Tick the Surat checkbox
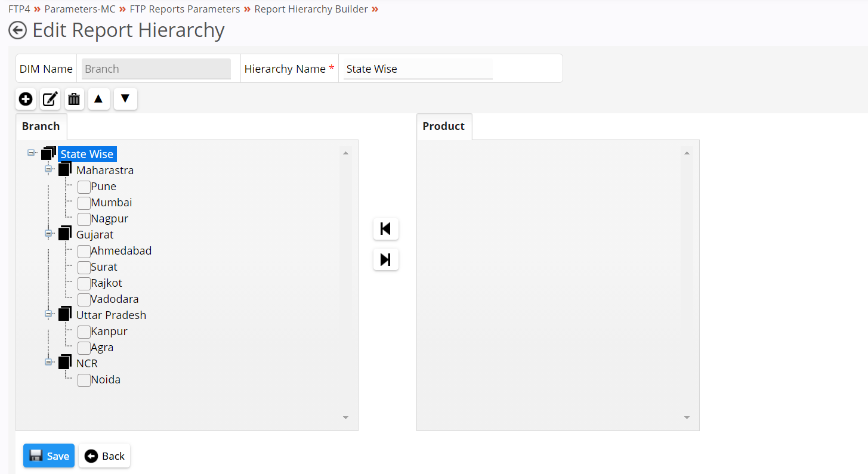The image size is (868, 474). (x=84, y=267)
